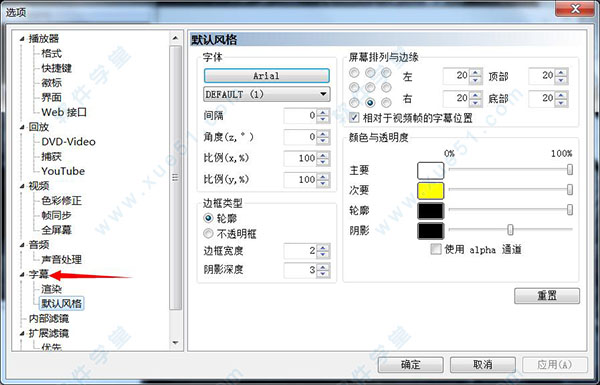Increase the 边框宽度 value
This screenshot has width=600, height=385.
[323, 248]
